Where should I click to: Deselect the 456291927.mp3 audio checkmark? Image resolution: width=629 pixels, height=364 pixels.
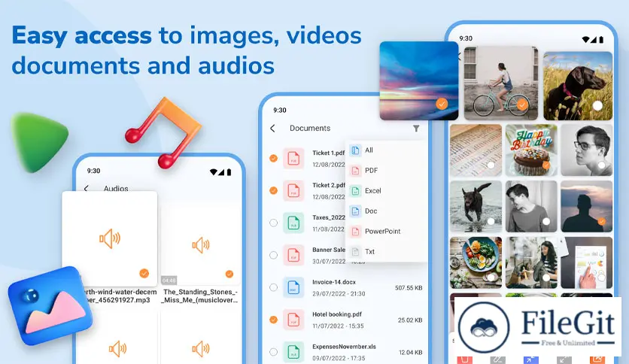[x=144, y=274]
